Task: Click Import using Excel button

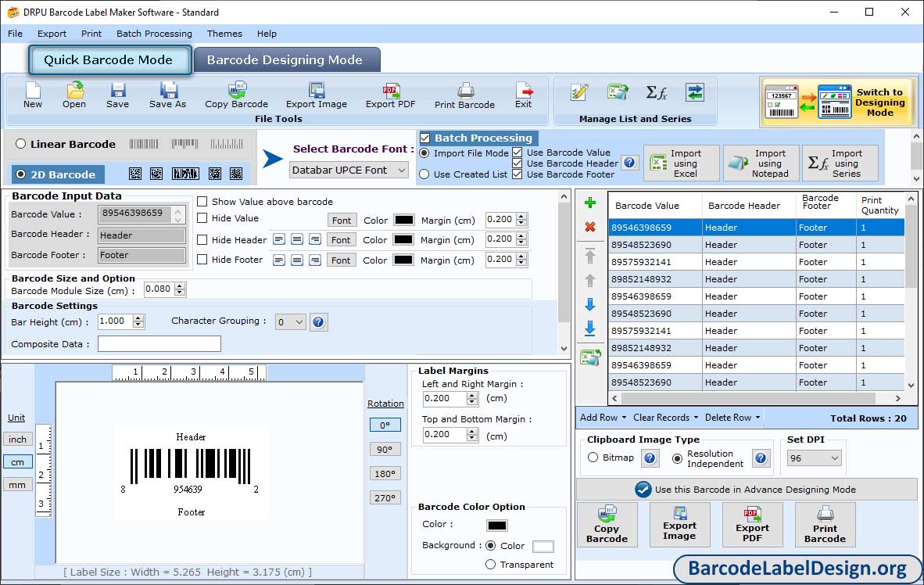Action: [681, 163]
